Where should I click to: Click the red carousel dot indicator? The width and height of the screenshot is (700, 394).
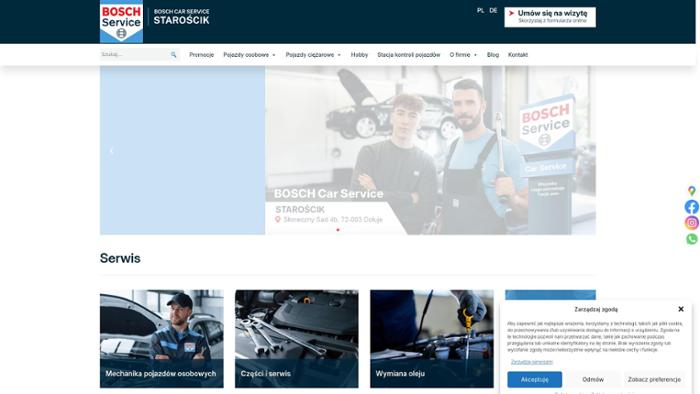[338, 230]
